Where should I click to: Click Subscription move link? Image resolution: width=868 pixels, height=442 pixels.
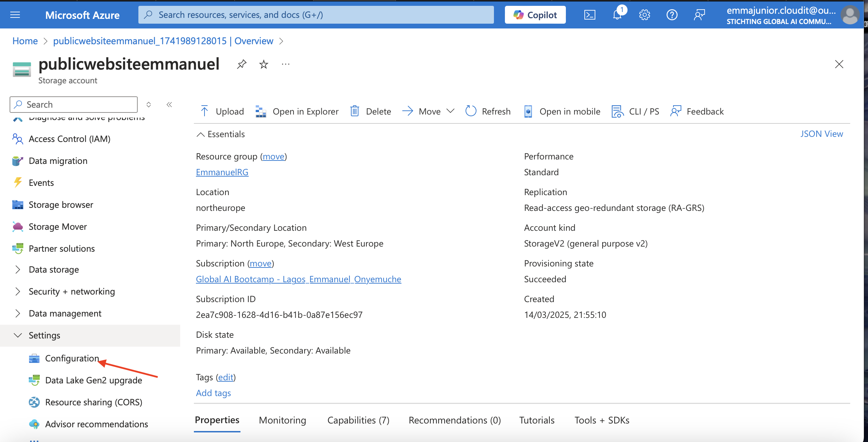[260, 263]
